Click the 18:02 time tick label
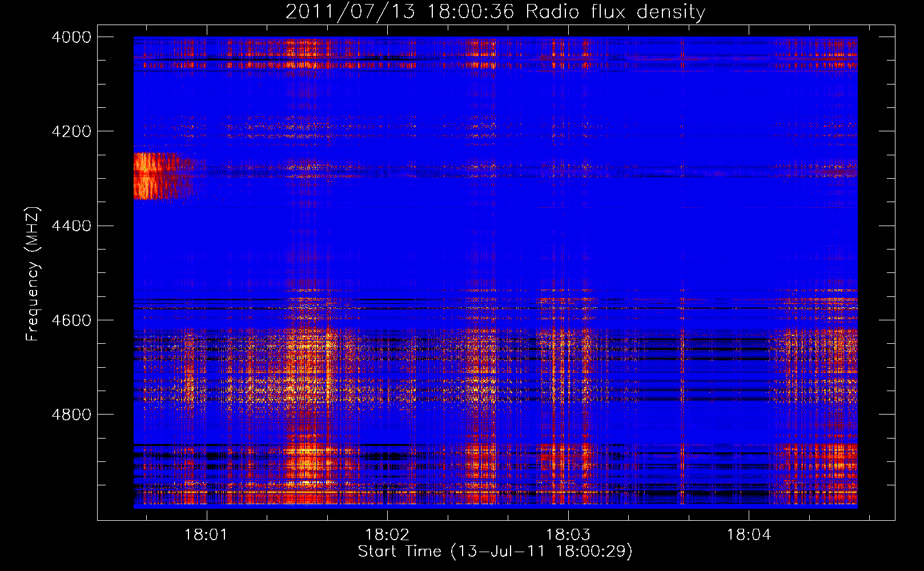This screenshot has width=924, height=571. [387, 535]
